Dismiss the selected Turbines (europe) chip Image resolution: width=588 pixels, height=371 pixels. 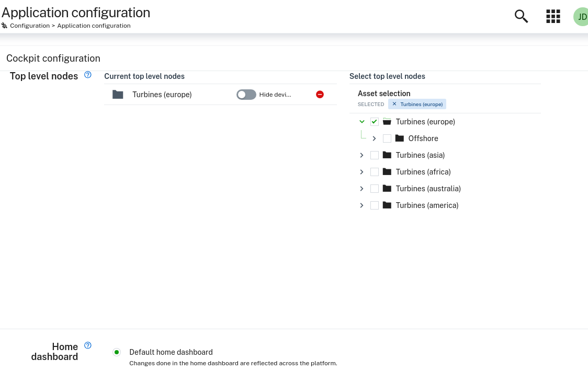[x=394, y=103]
